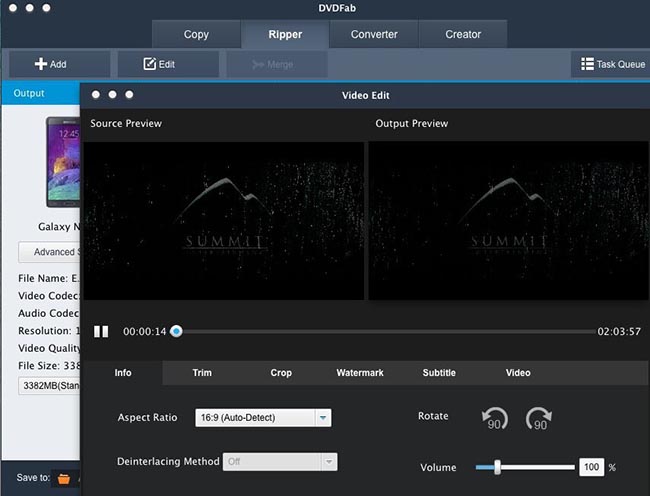650x496 pixels.
Task: Close the Video Edit window
Action: coord(96,95)
